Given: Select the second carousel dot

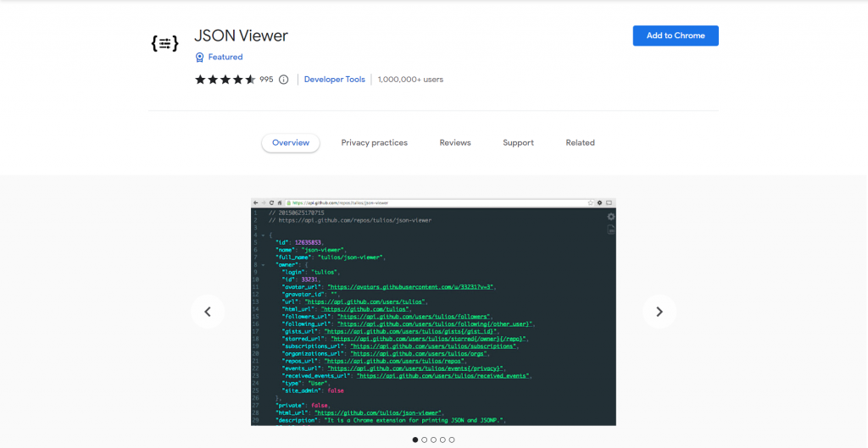Looking at the screenshot, I should pyautogui.click(x=424, y=440).
